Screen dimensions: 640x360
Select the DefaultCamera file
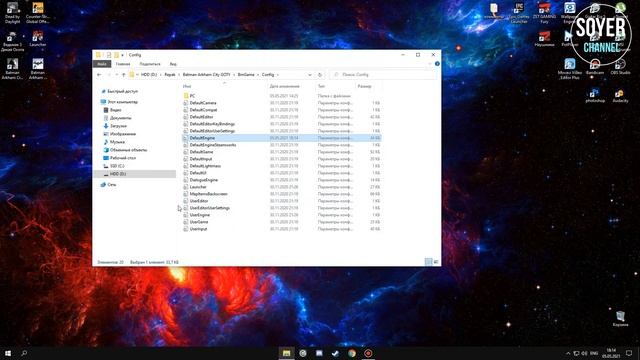(203, 103)
